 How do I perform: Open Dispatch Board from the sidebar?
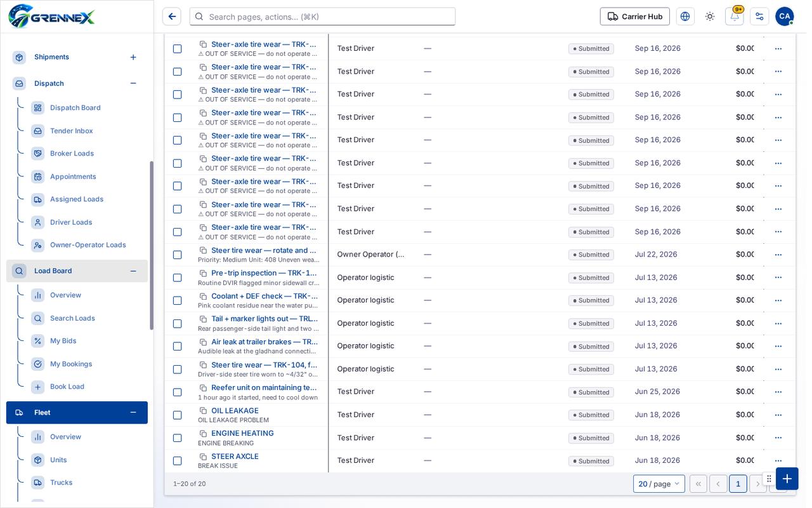(75, 108)
